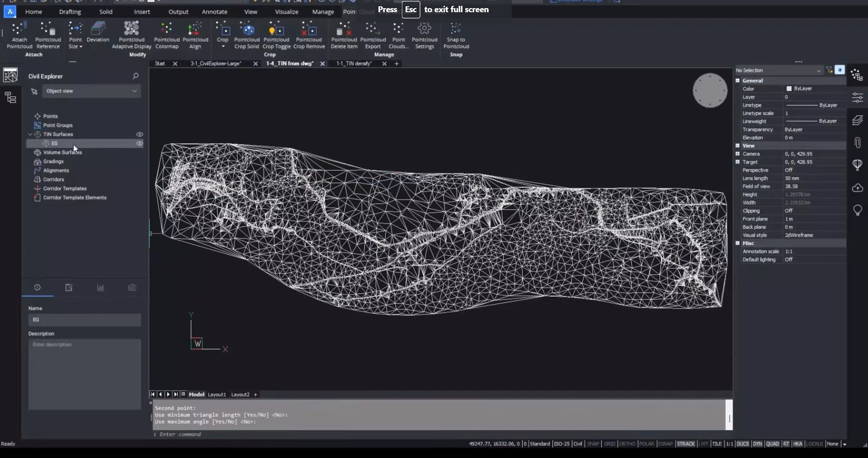The image size is (868, 458).
Task: Open Pointcloud Export
Action: (373, 35)
